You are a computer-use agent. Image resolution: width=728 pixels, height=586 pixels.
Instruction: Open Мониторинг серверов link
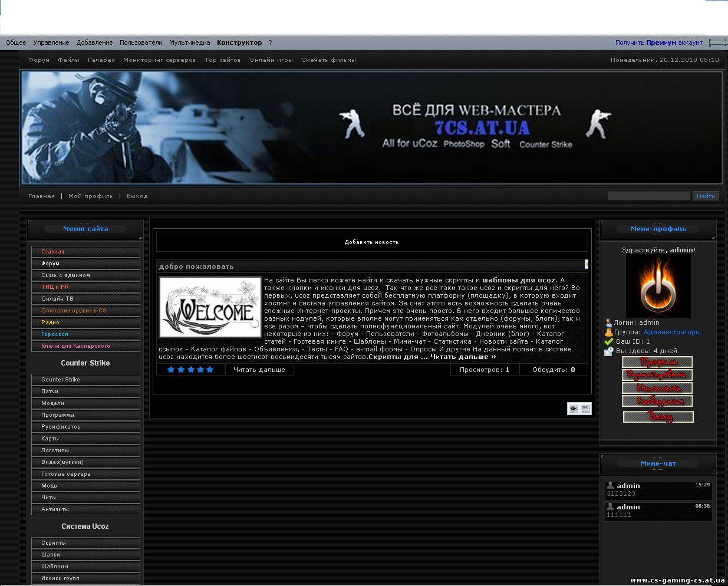[x=160, y=60]
